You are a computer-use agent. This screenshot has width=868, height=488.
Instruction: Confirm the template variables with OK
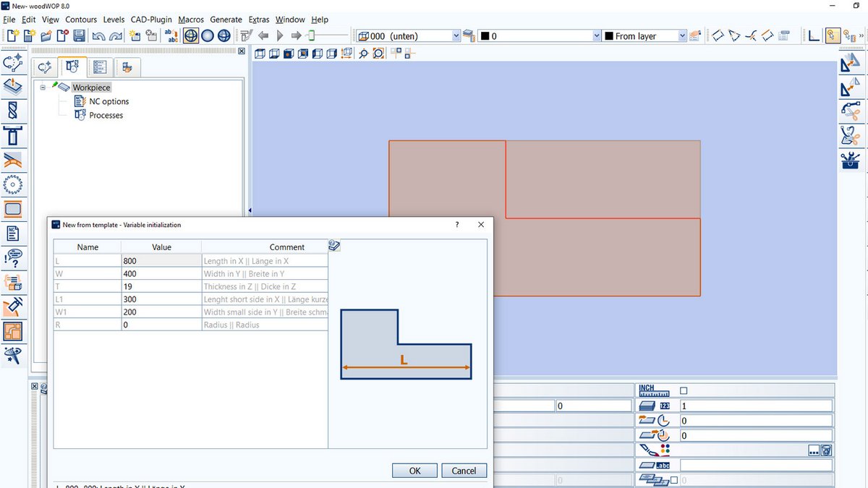point(414,470)
